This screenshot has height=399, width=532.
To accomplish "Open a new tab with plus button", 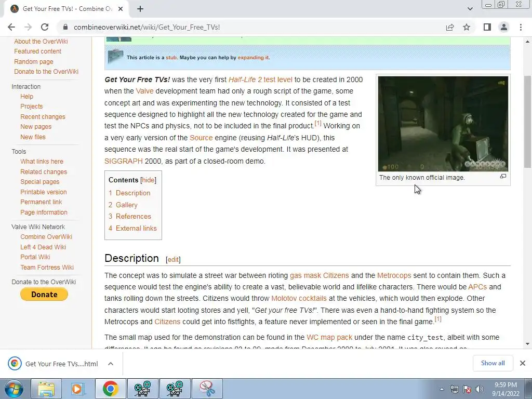I will click(140, 9).
